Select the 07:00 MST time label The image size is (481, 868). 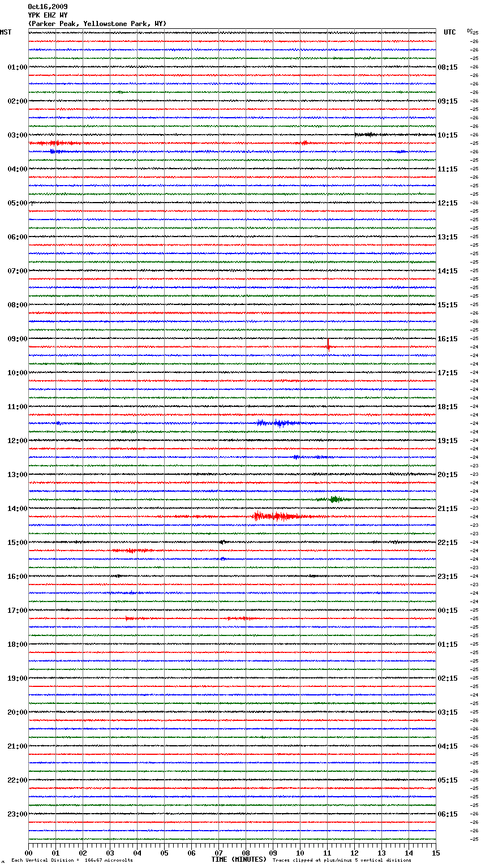17,271
